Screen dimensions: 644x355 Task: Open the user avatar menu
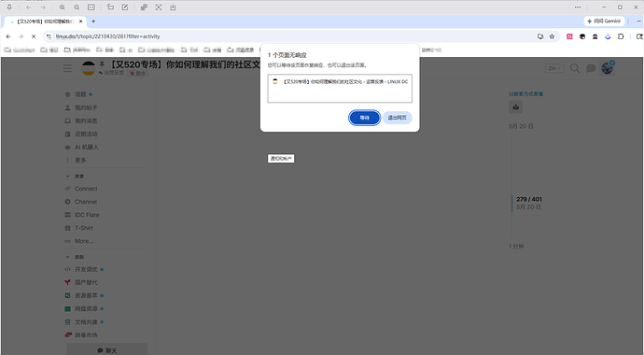pyautogui.click(x=607, y=68)
